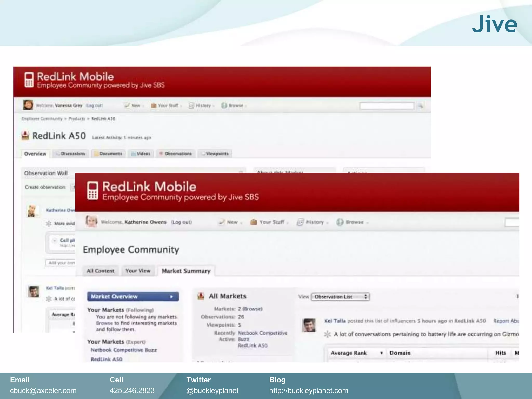Click the Hits column header

point(500,353)
